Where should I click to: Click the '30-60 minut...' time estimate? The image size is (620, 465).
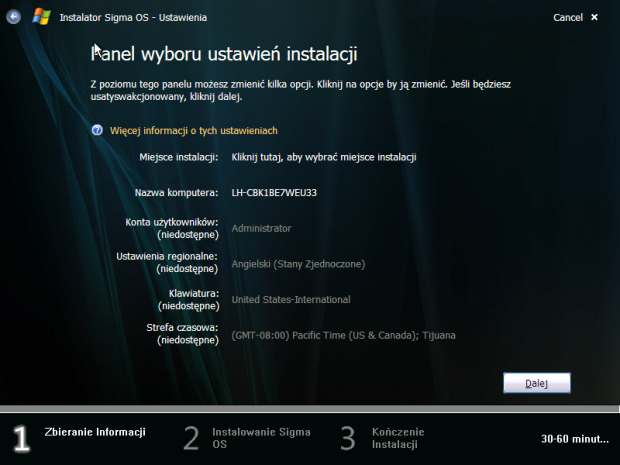pyautogui.click(x=575, y=439)
